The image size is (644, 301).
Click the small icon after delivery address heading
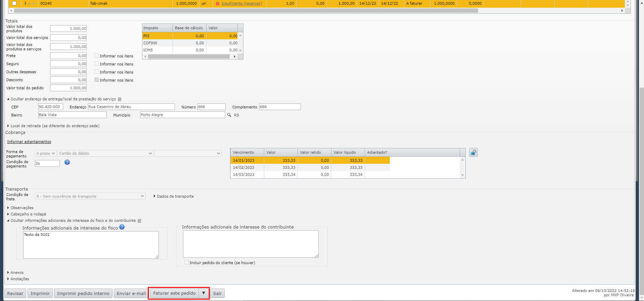tap(120, 99)
